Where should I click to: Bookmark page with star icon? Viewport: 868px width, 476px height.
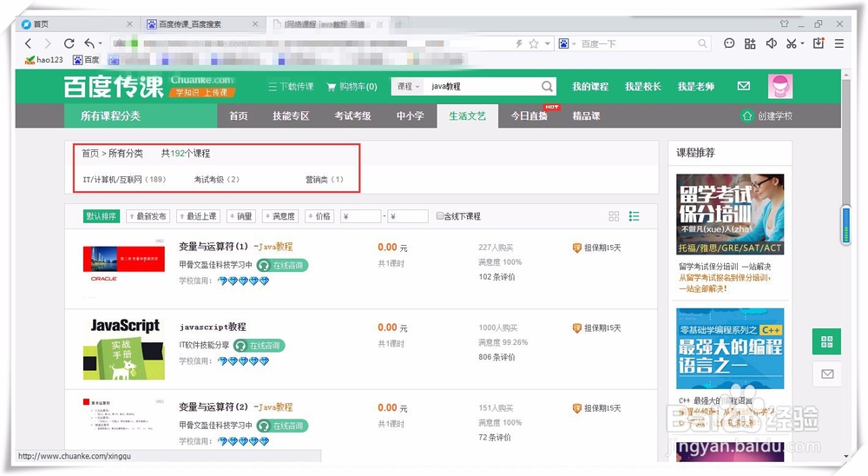pyautogui.click(x=534, y=43)
